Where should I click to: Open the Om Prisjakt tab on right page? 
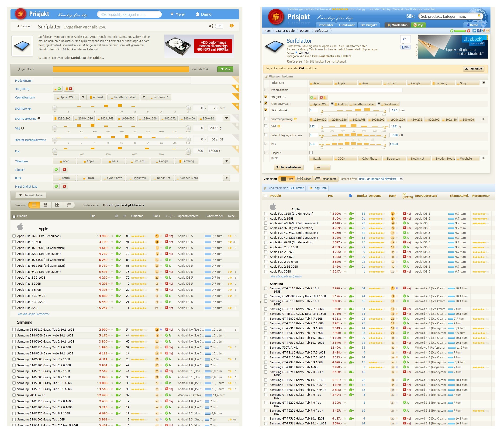[369, 25]
